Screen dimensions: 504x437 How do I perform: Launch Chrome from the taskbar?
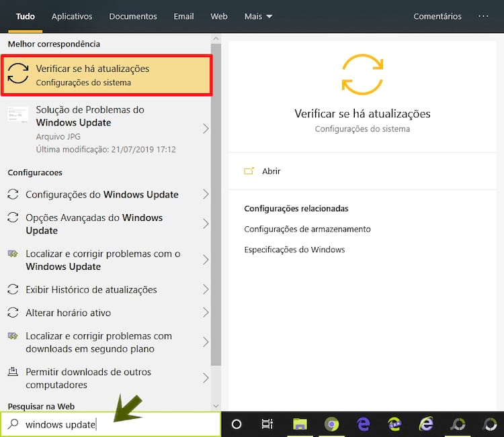tap(331, 424)
